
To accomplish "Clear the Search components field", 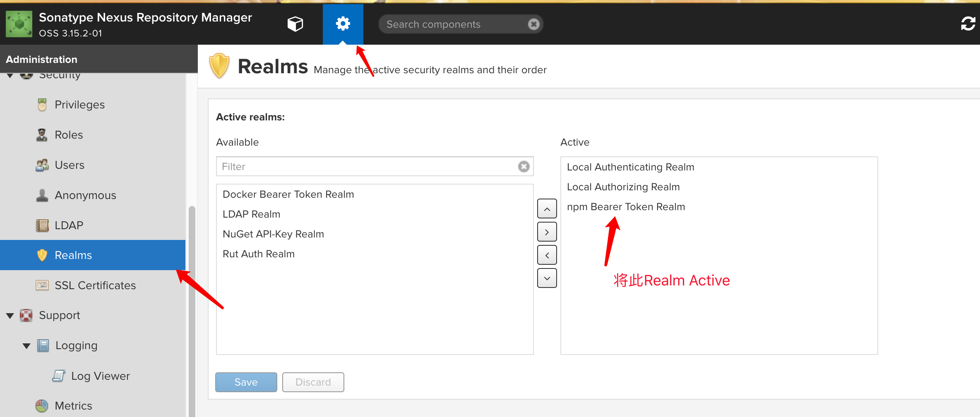I will pos(533,24).
